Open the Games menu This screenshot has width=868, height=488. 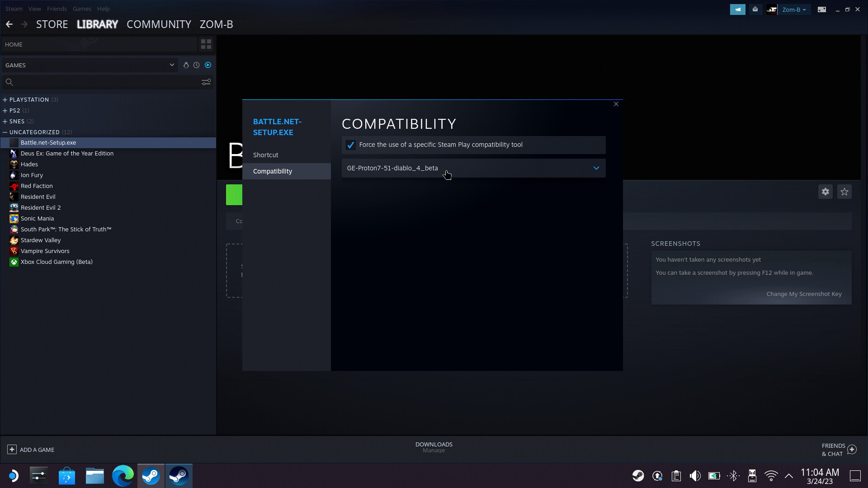82,9
